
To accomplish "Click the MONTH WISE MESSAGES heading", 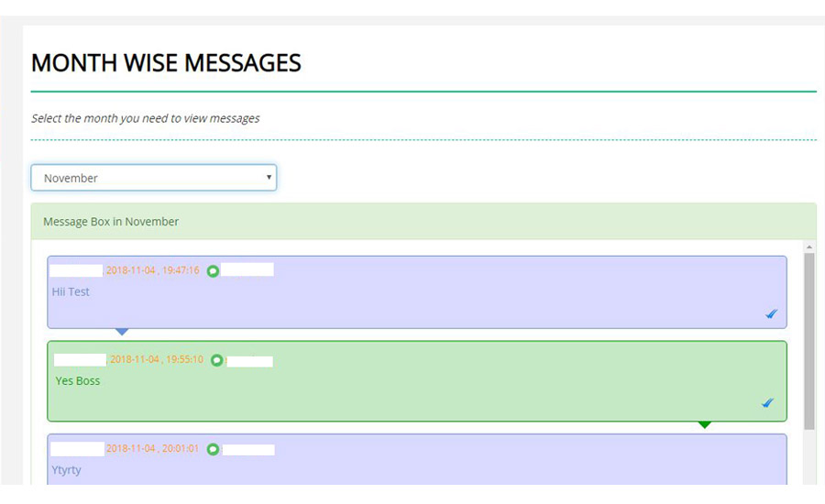I will pos(166,63).
